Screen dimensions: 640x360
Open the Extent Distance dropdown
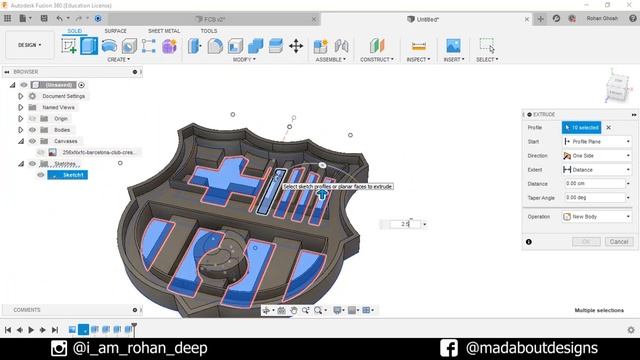click(x=597, y=170)
